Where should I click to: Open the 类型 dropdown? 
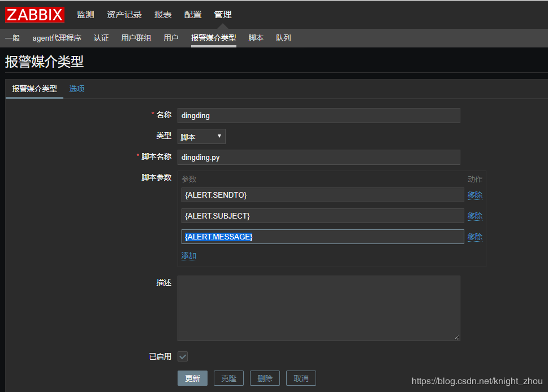(201, 137)
